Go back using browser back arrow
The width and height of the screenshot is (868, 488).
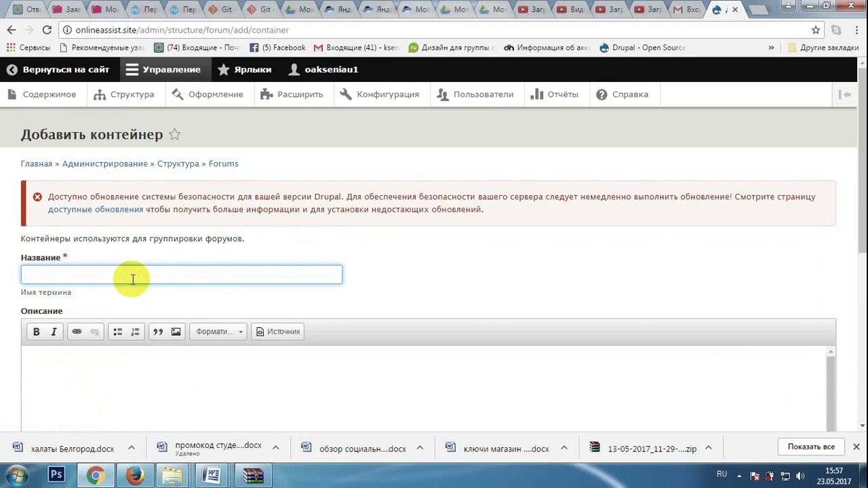coord(11,30)
